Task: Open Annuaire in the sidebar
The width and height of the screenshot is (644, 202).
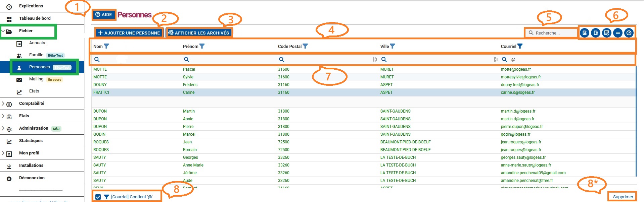Action: (38, 43)
